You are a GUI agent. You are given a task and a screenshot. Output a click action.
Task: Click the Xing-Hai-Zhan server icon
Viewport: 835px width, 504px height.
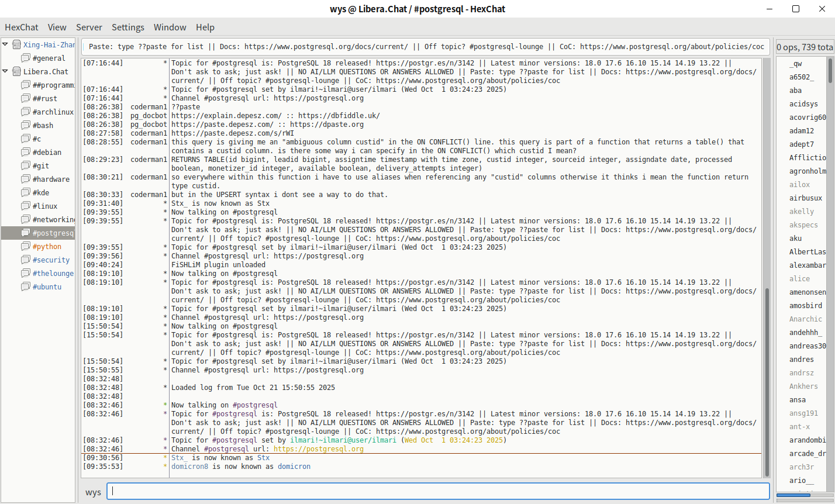click(16, 44)
